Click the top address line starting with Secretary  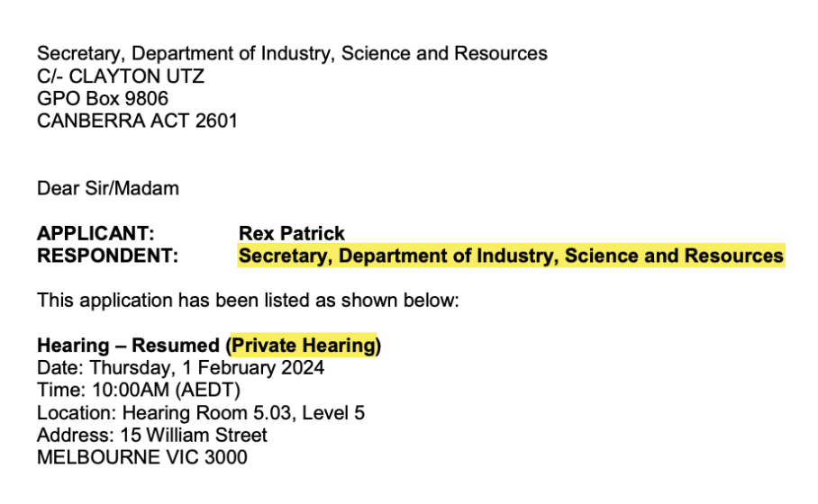292,53
